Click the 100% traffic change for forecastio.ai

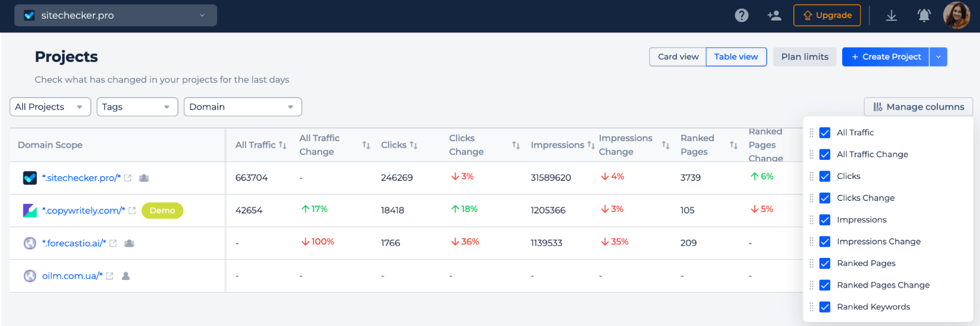tap(318, 242)
